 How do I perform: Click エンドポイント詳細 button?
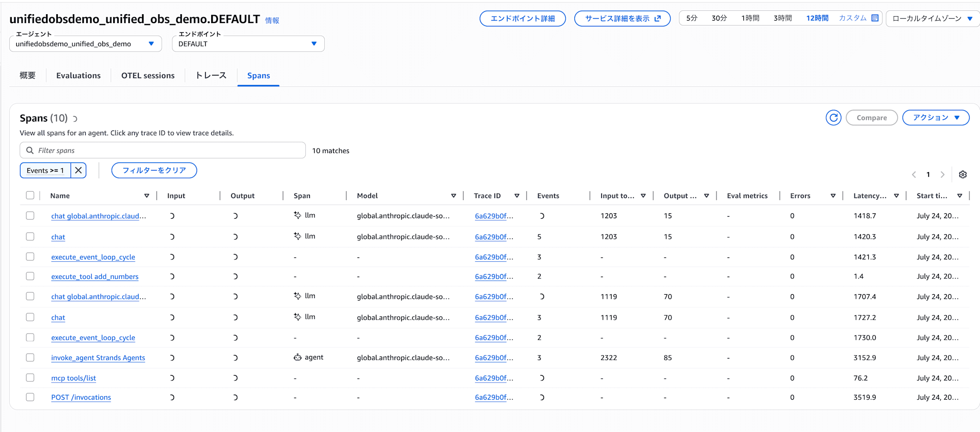pyautogui.click(x=523, y=19)
